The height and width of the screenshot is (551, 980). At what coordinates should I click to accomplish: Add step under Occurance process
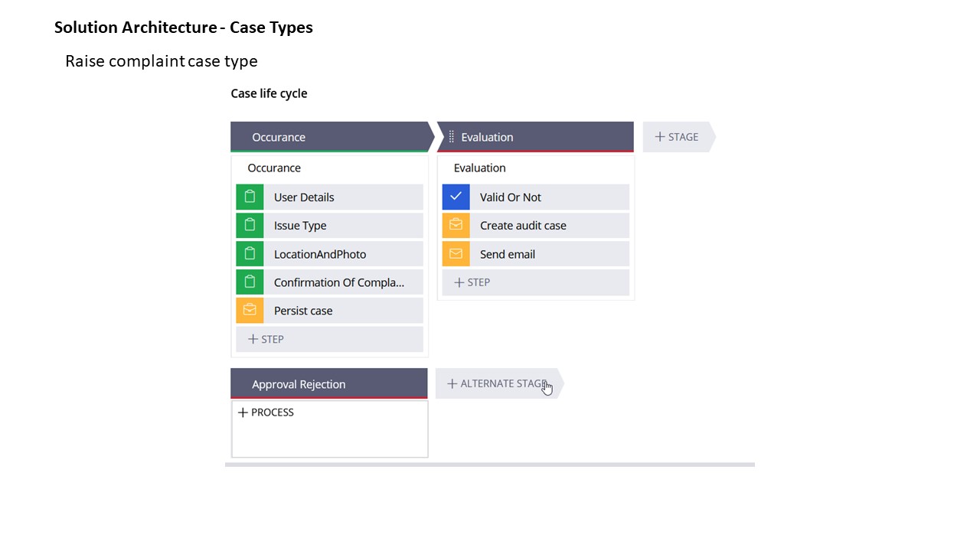click(x=266, y=339)
